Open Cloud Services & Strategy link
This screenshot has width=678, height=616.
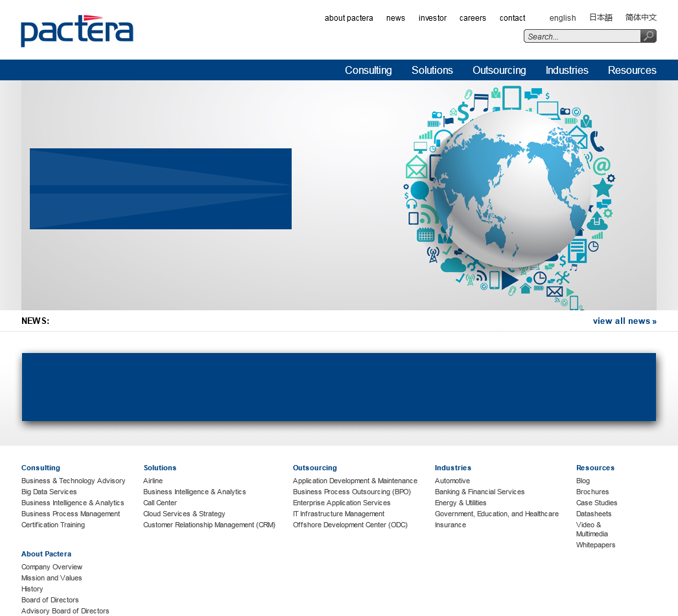click(x=184, y=514)
